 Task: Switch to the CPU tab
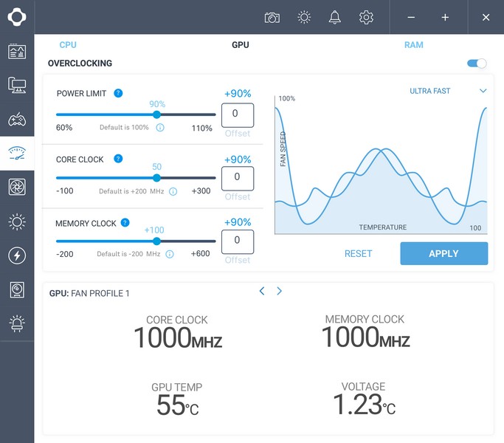(68, 45)
